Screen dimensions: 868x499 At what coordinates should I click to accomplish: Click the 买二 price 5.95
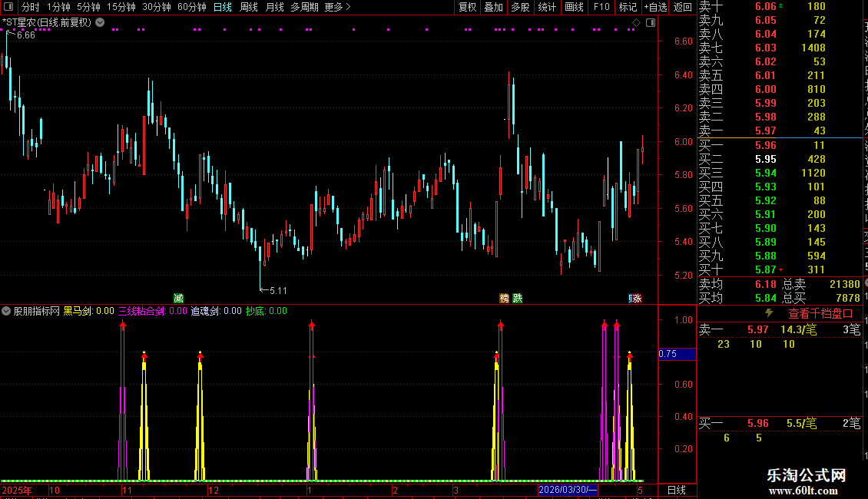click(766, 160)
